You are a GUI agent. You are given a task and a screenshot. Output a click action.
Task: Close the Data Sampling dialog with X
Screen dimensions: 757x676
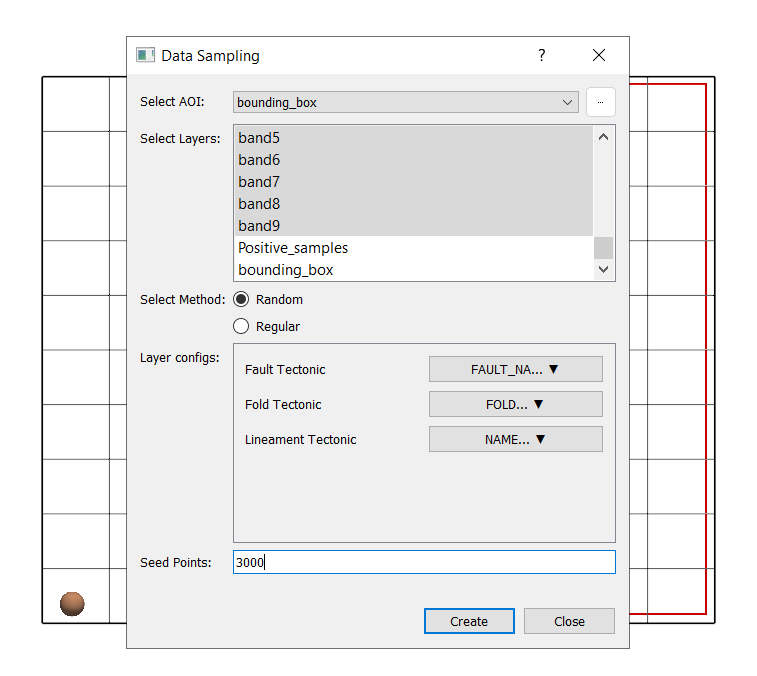tap(599, 56)
